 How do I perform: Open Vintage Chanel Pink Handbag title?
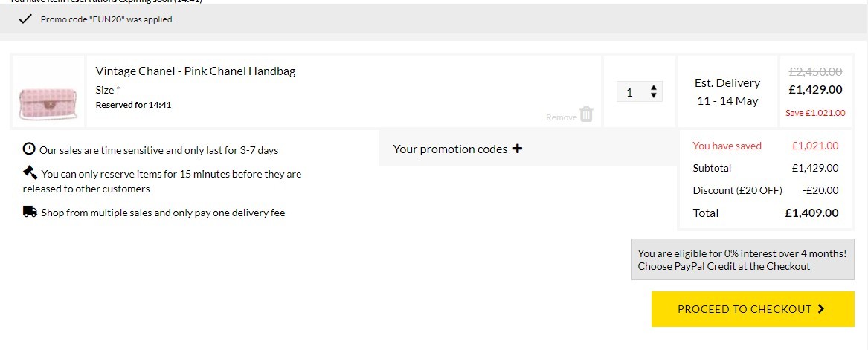[196, 71]
